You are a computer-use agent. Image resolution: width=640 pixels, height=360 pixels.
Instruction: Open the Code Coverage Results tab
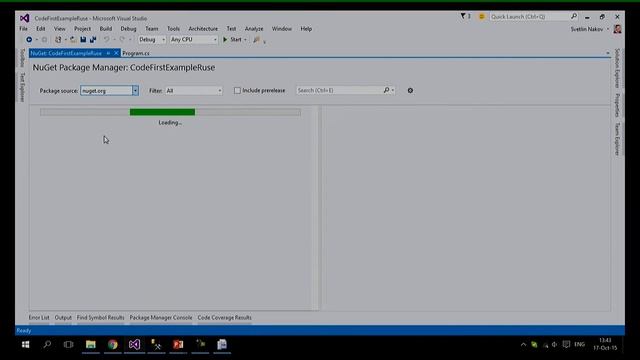[224, 317]
